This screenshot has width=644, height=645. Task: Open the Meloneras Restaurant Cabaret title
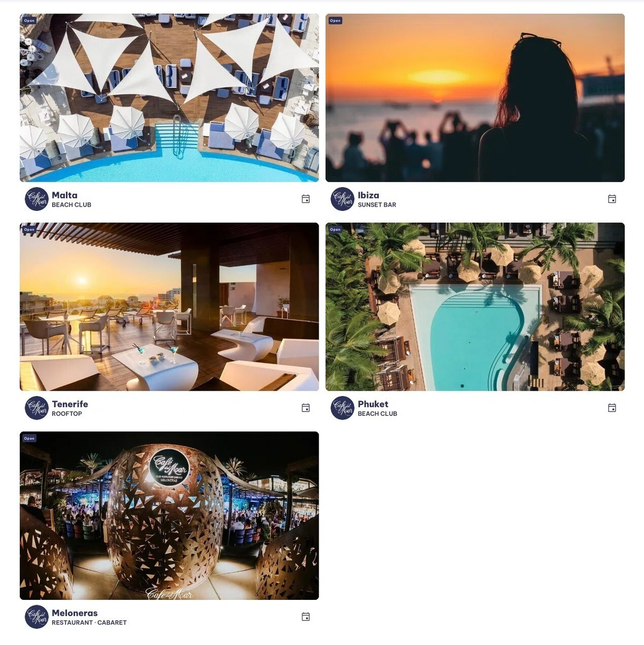point(89,617)
